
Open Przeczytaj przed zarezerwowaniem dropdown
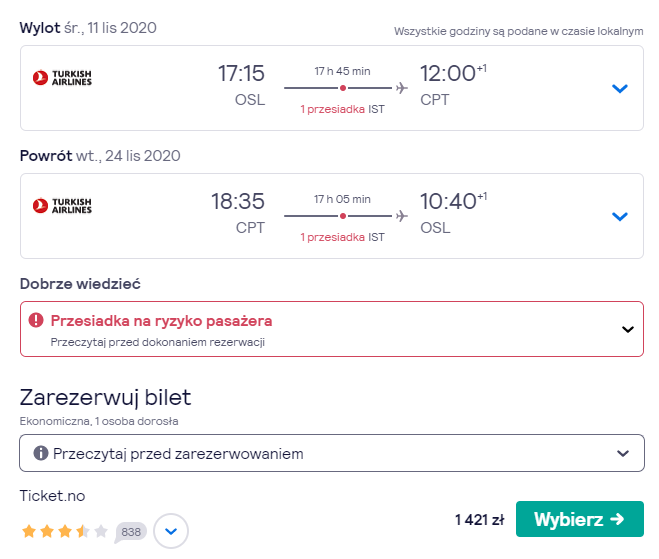pyautogui.click(x=332, y=453)
